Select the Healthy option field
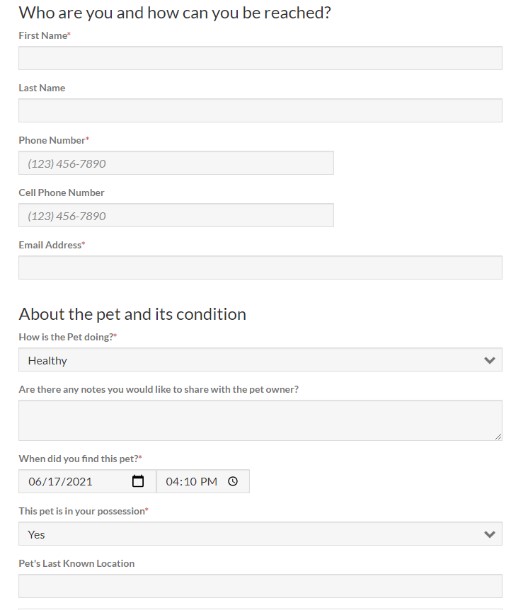The width and height of the screenshot is (528, 610). click(x=260, y=360)
